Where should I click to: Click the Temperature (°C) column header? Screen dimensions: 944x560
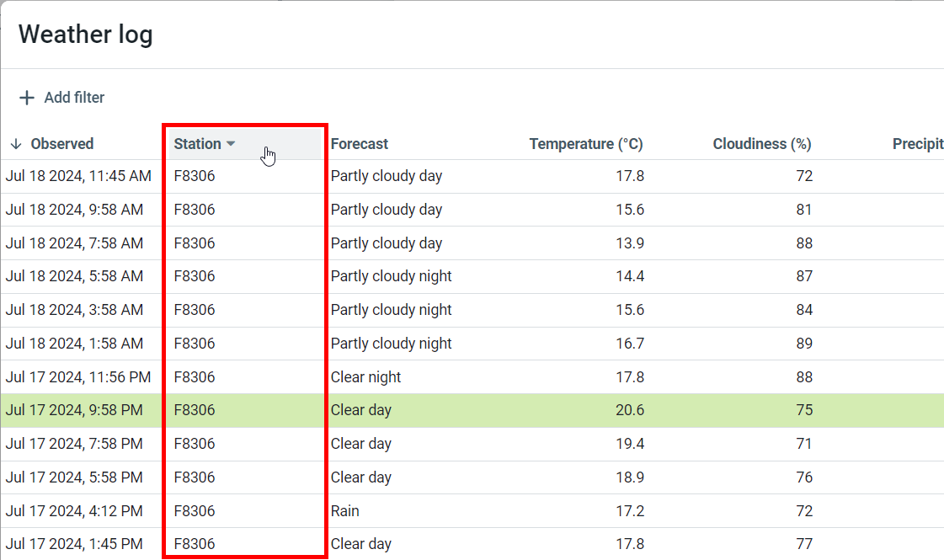pos(585,144)
